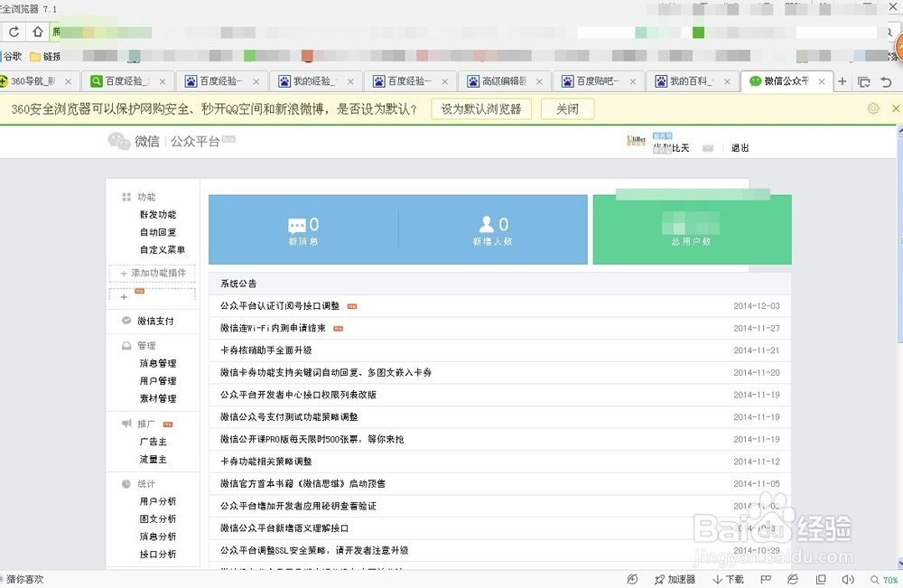Click the 新消息 counter tile
Screen dimensions: 903x588
(x=303, y=229)
